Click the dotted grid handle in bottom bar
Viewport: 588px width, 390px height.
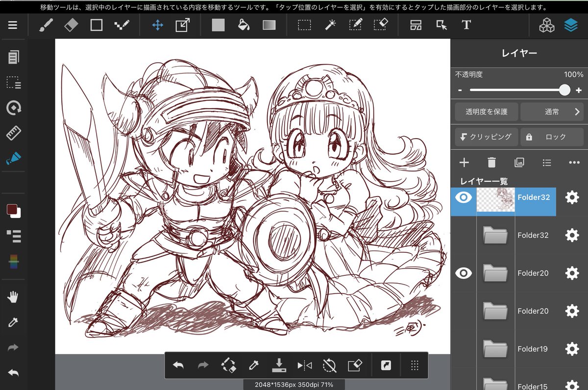point(415,366)
